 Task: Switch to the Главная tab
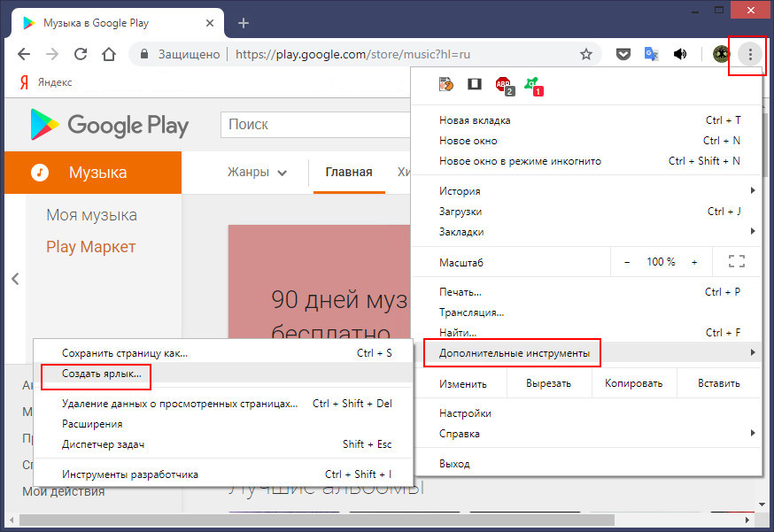tap(349, 173)
